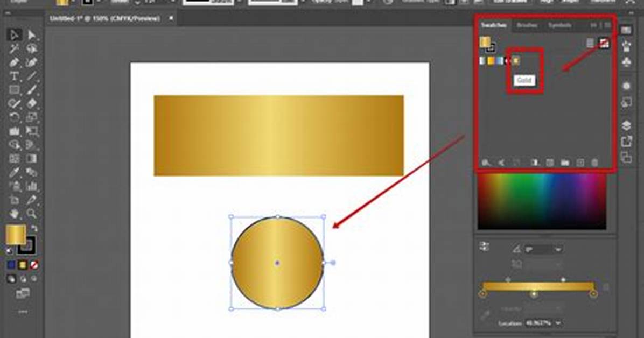The width and height of the screenshot is (644, 338).
Task: Select the Rectangle tool
Action: tap(15, 89)
